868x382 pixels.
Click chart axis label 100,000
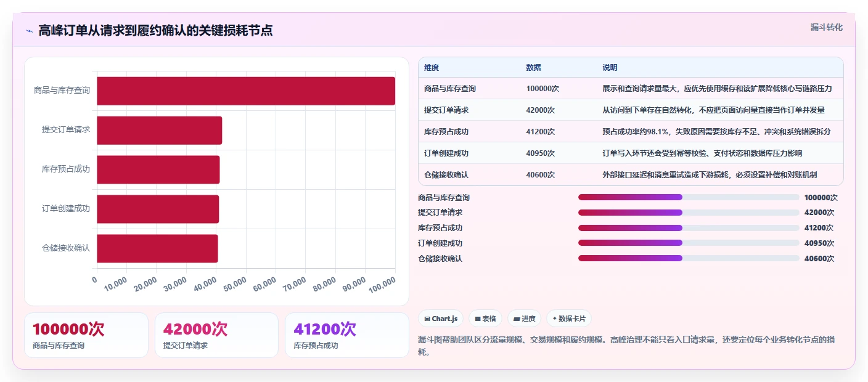pos(382,284)
